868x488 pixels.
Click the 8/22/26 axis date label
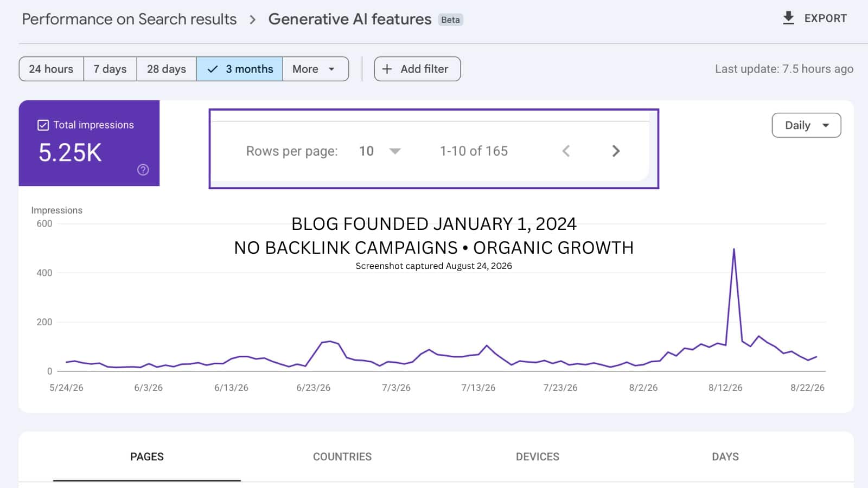807,388
